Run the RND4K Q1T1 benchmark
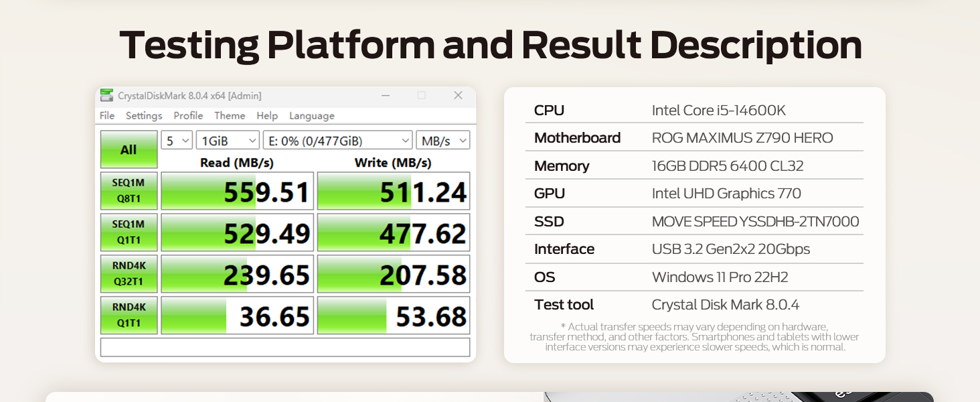This screenshot has height=402, width=980. [x=129, y=316]
